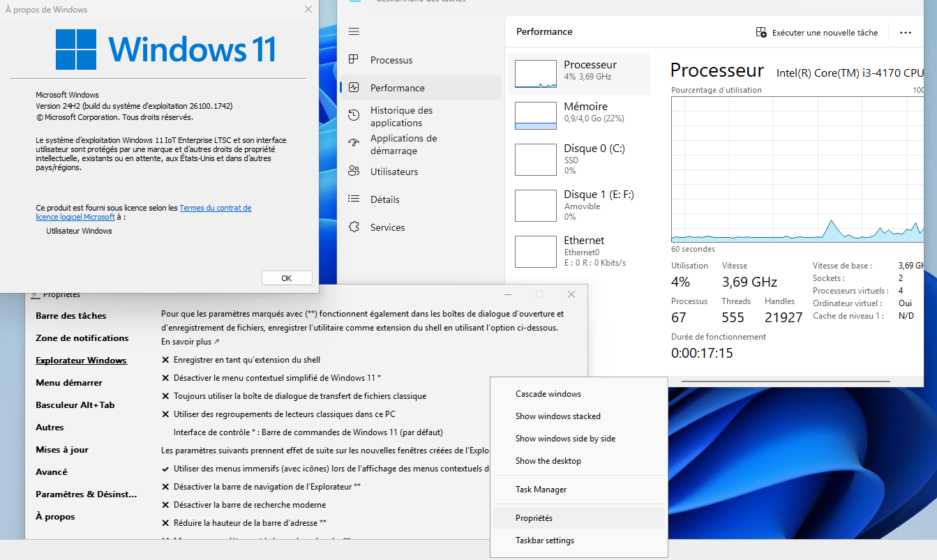
Task: Go to Services page in Task Manager
Action: tap(420, 227)
